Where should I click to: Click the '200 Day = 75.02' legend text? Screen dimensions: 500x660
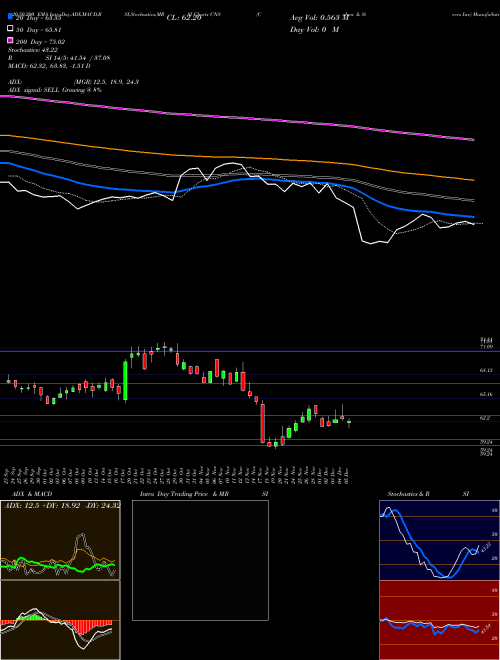coord(40,42)
